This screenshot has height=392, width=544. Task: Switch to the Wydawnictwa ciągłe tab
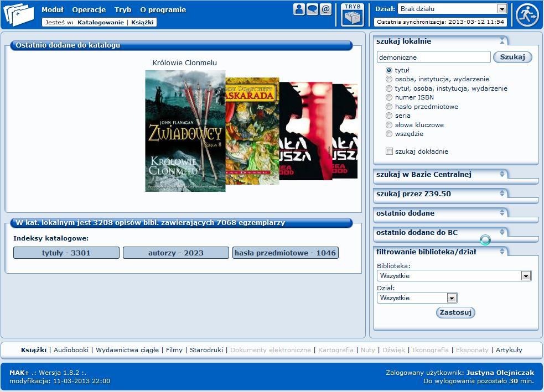(127, 350)
